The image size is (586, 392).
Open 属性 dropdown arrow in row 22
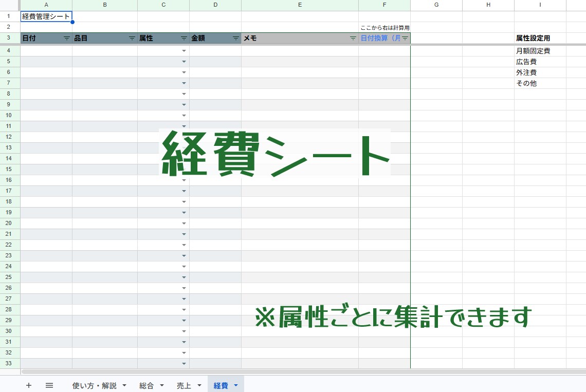click(x=184, y=245)
